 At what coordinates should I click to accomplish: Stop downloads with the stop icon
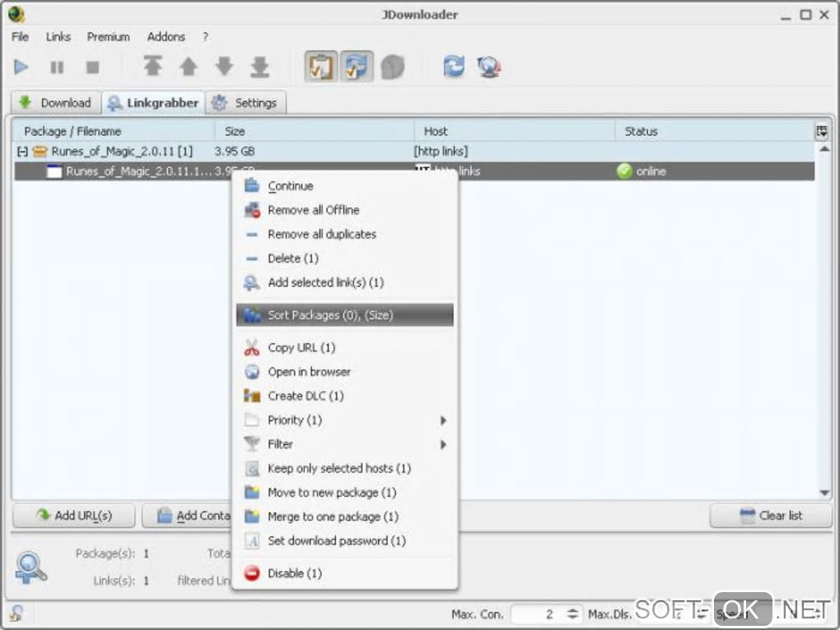pos(93,67)
